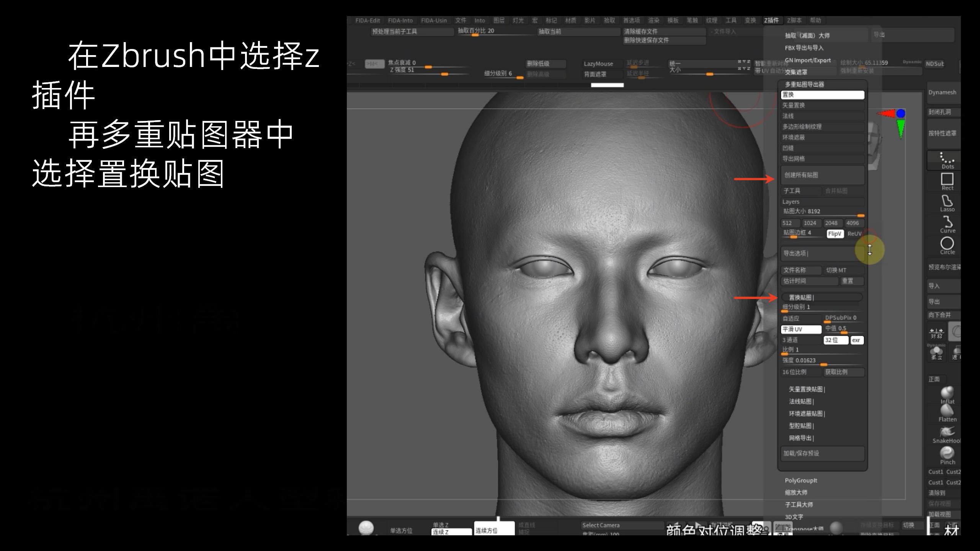This screenshot has width=980, height=551.
Task: Adjust the 贴图大小 8192 slider
Action: pos(822,213)
